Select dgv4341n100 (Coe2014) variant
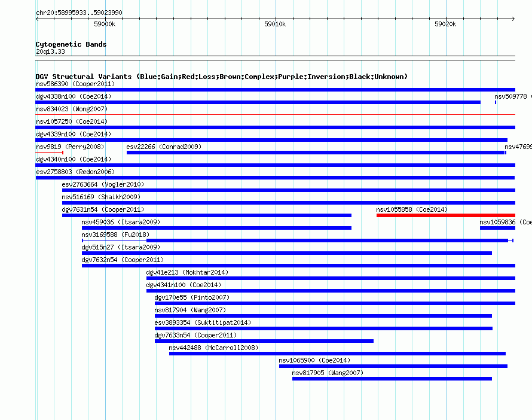532x420 pixels. [331, 291]
